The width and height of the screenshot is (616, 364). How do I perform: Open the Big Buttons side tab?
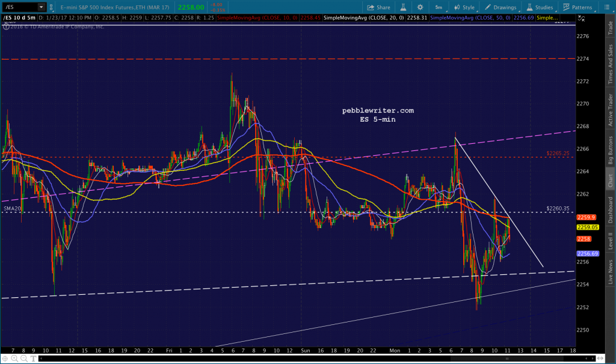611,150
